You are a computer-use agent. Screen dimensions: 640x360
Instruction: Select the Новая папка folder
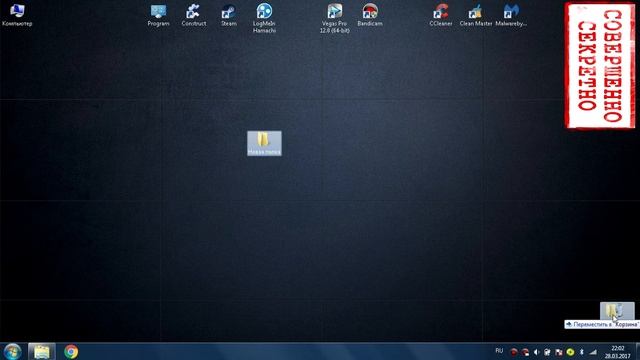pyautogui.click(x=264, y=143)
